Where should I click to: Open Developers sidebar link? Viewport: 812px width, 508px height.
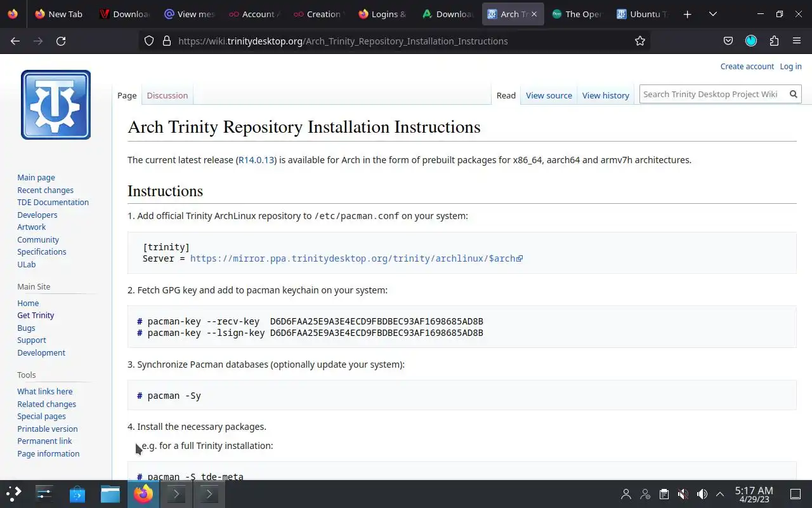tap(37, 215)
